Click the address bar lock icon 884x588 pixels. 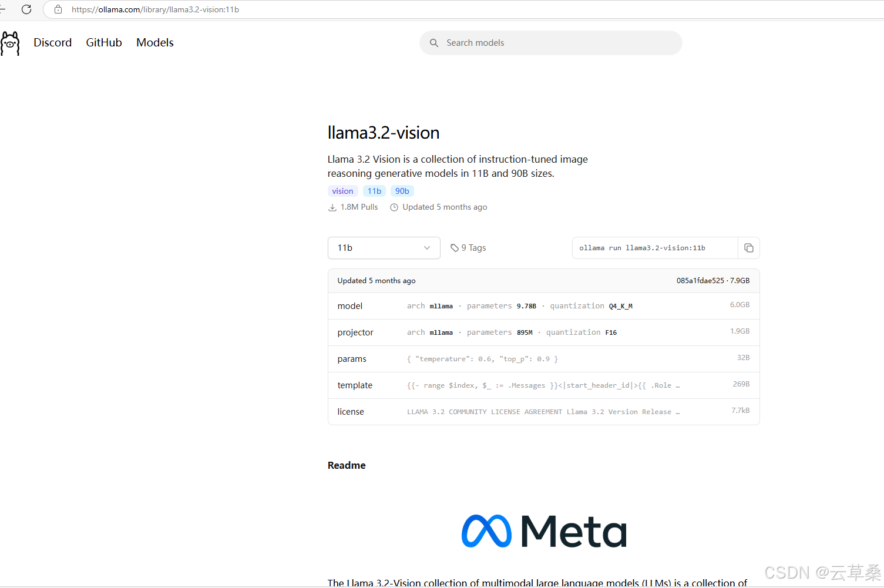58,9
